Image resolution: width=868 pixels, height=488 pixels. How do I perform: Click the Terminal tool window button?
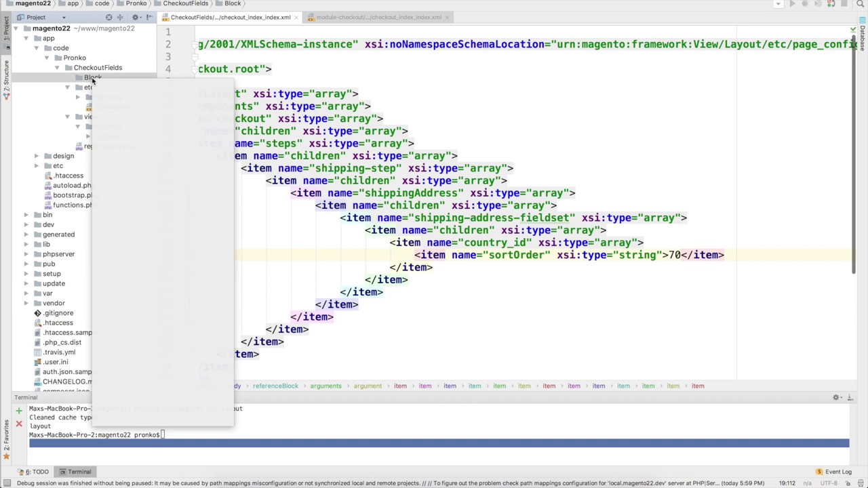[x=75, y=472]
